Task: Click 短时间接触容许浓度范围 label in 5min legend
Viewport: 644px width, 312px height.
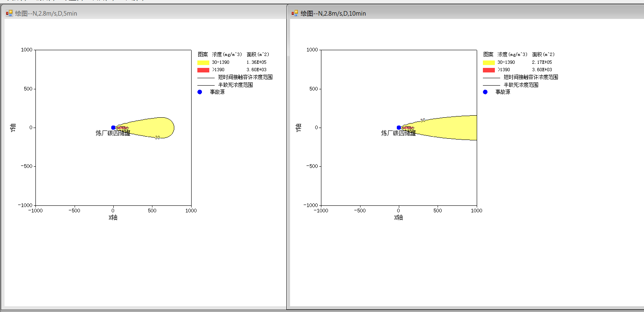Action: (245, 77)
